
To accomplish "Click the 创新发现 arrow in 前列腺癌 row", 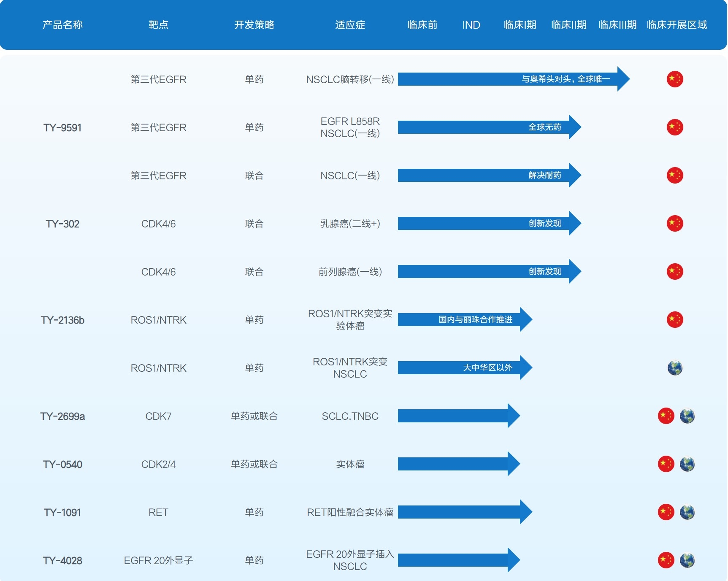I will coord(490,271).
